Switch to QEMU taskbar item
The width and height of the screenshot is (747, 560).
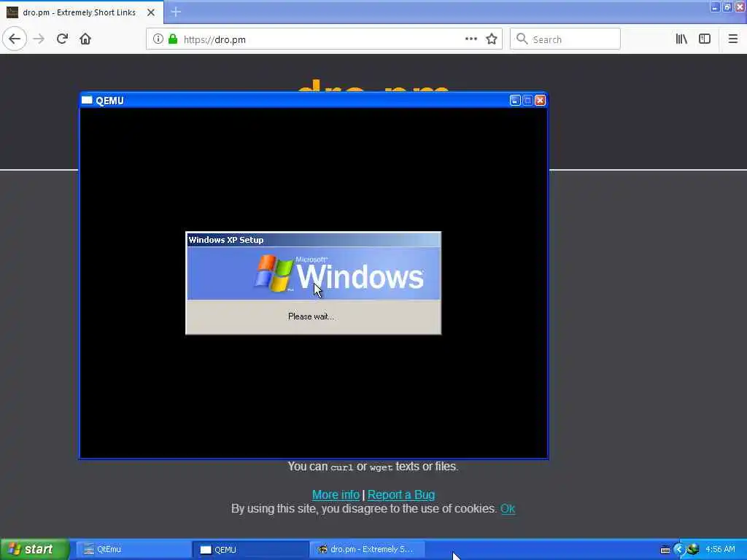pos(250,550)
